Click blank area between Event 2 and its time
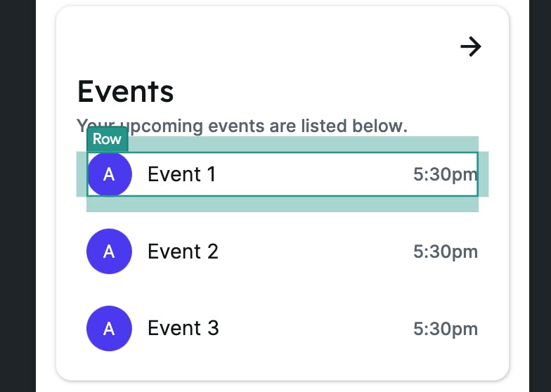The image size is (551, 392). coord(316,251)
